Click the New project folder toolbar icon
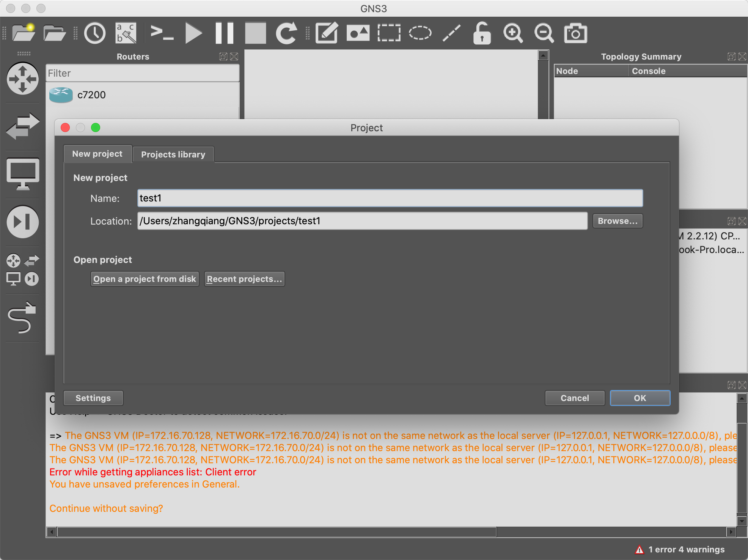The height and width of the screenshot is (560, 748). 23,33
